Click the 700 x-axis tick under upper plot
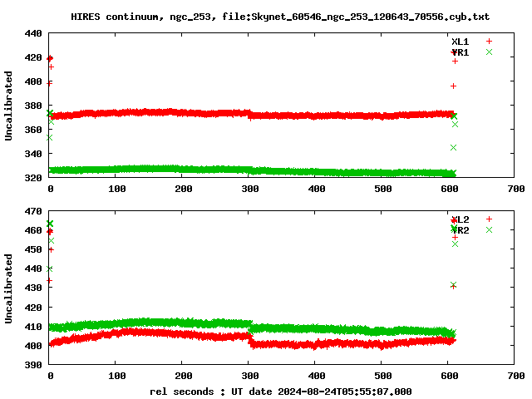 516,189
